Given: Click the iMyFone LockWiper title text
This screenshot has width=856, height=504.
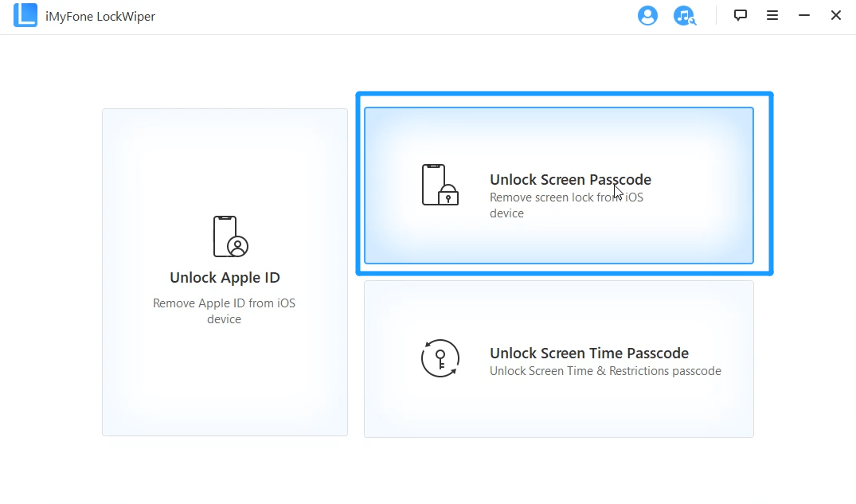Looking at the screenshot, I should pos(100,17).
